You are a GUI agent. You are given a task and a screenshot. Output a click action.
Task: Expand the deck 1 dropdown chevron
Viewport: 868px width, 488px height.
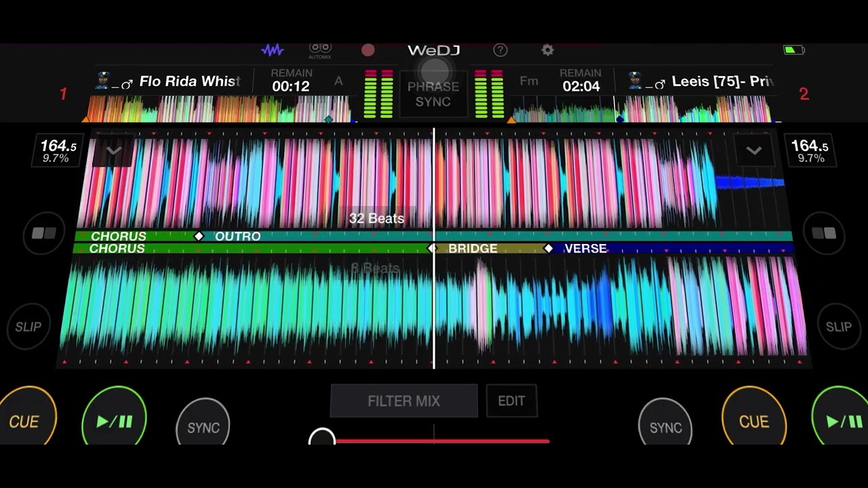[x=113, y=150]
